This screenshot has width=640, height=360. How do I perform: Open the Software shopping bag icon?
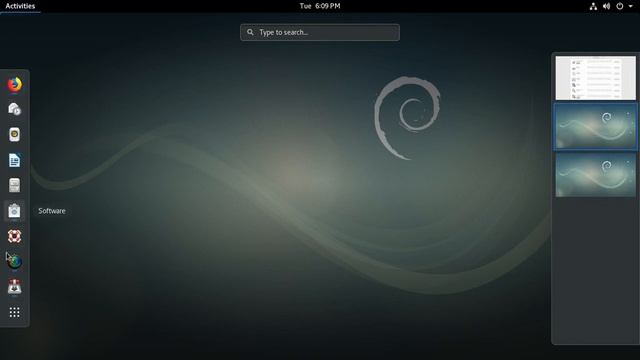(x=15, y=211)
